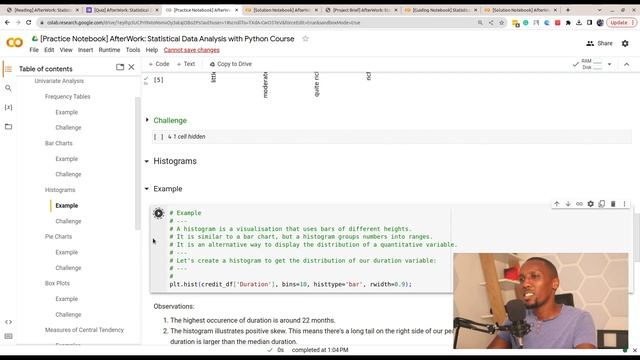Image resolution: width=640 pixels, height=360 pixels.
Task: Click the browser address bar
Action: click(x=261, y=23)
